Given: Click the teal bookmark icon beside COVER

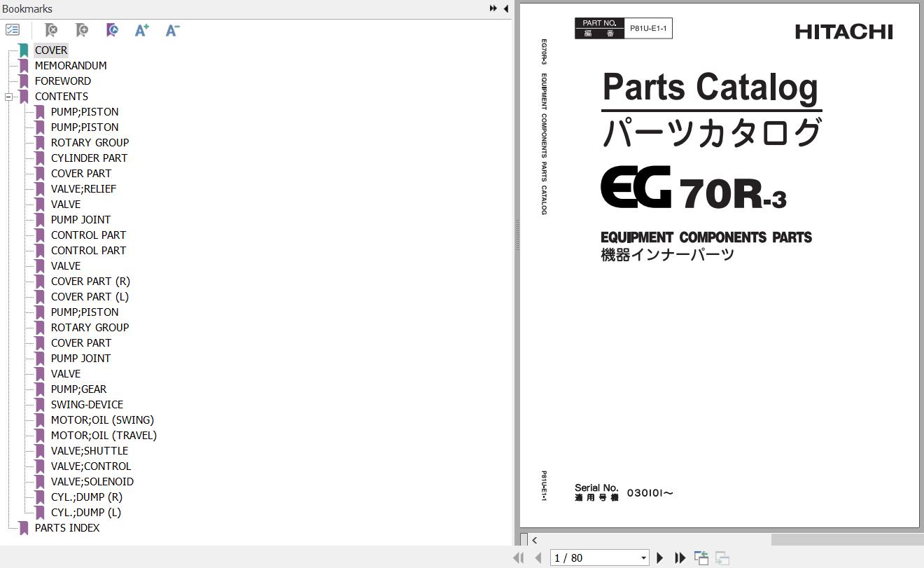Looking at the screenshot, I should (24, 50).
